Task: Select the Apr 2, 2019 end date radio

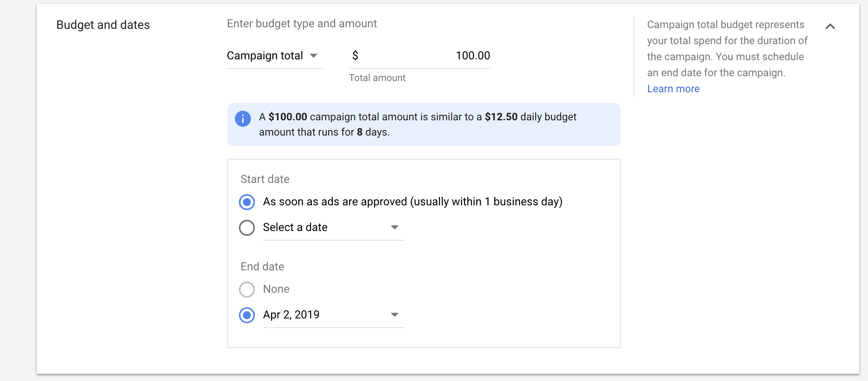Action: point(247,315)
